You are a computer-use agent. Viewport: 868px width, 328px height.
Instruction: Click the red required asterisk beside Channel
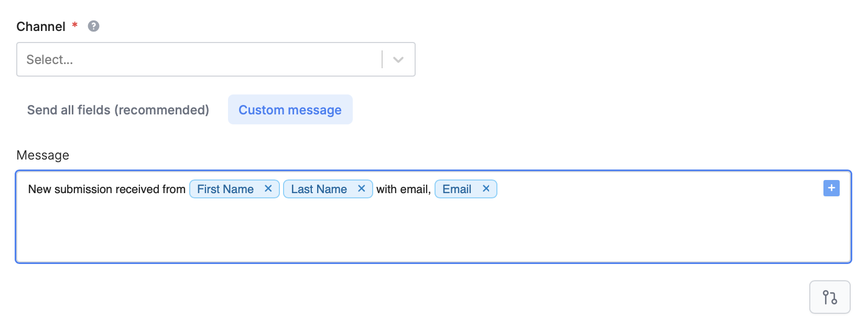(x=73, y=25)
